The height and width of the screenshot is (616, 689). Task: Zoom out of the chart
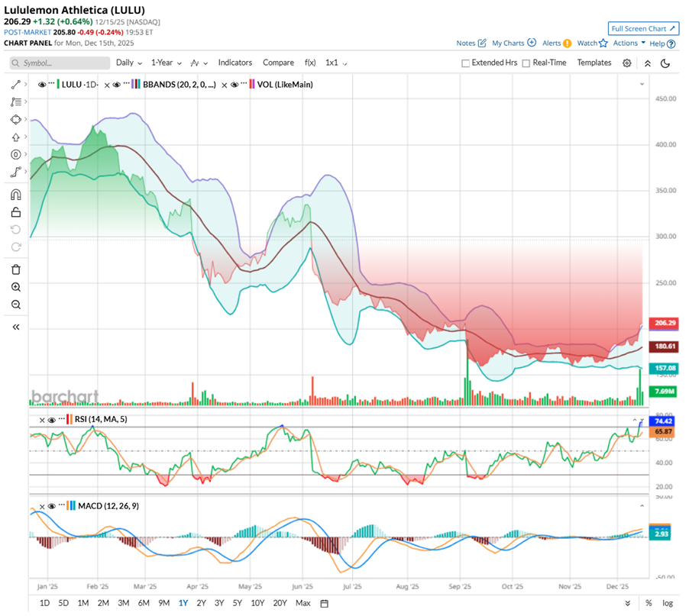[16, 305]
